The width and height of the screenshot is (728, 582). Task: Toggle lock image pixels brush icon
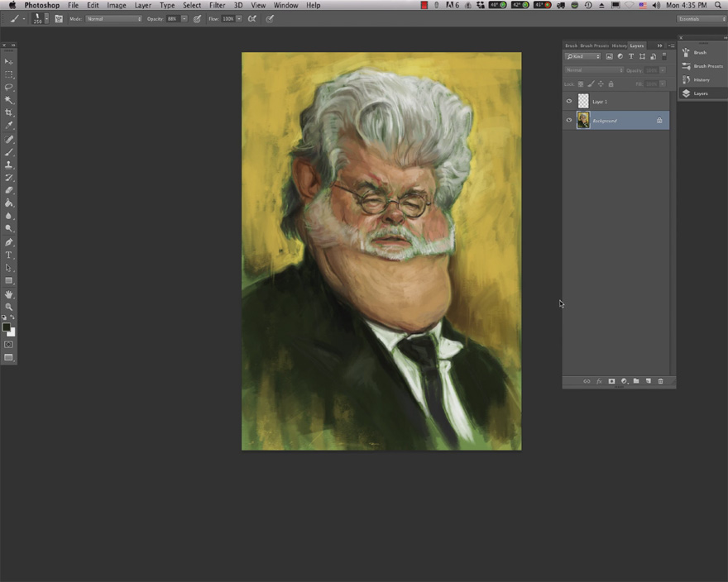click(591, 84)
